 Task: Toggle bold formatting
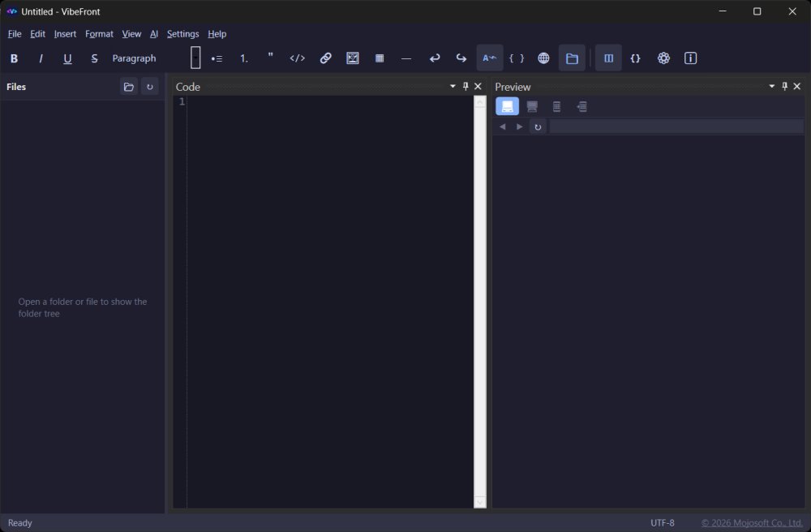[14, 58]
